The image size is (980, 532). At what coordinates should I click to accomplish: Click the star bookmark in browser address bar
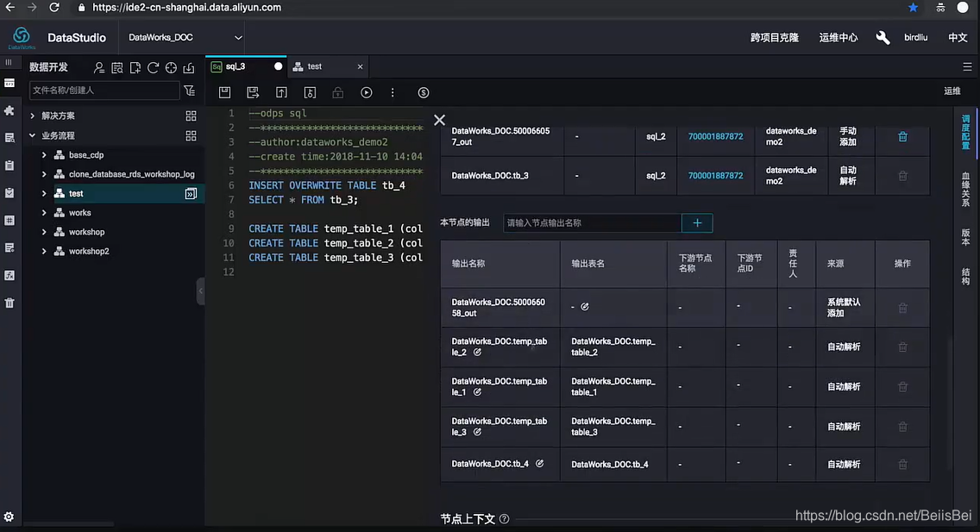(913, 8)
